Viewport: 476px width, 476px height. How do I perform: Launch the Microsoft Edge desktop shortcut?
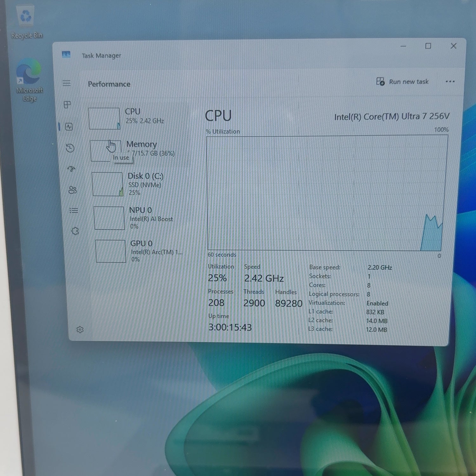pos(29,80)
